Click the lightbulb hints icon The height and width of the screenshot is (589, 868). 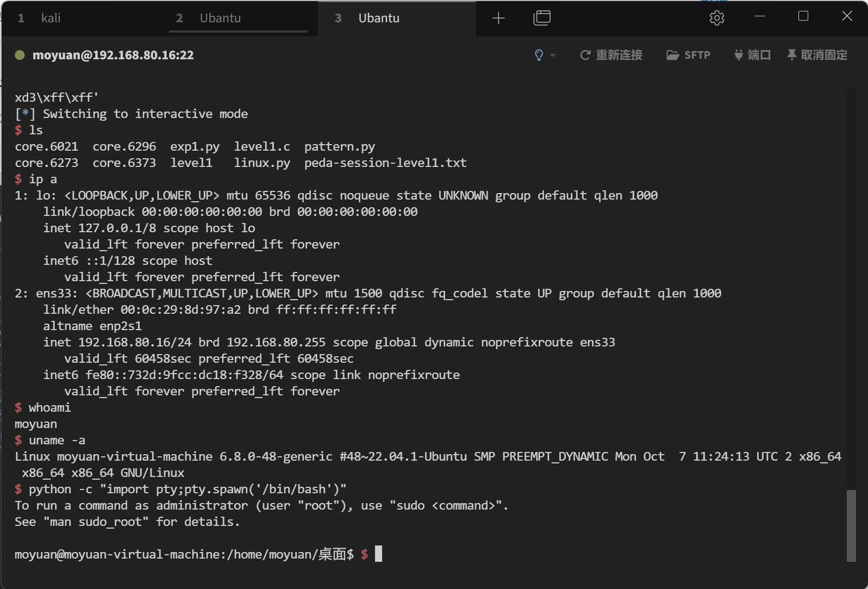click(539, 55)
